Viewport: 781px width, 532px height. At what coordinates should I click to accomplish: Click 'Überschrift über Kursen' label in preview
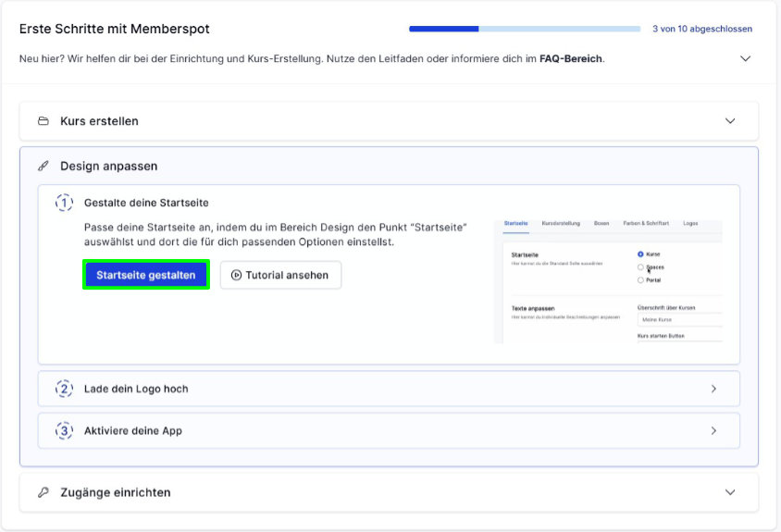(x=666, y=307)
